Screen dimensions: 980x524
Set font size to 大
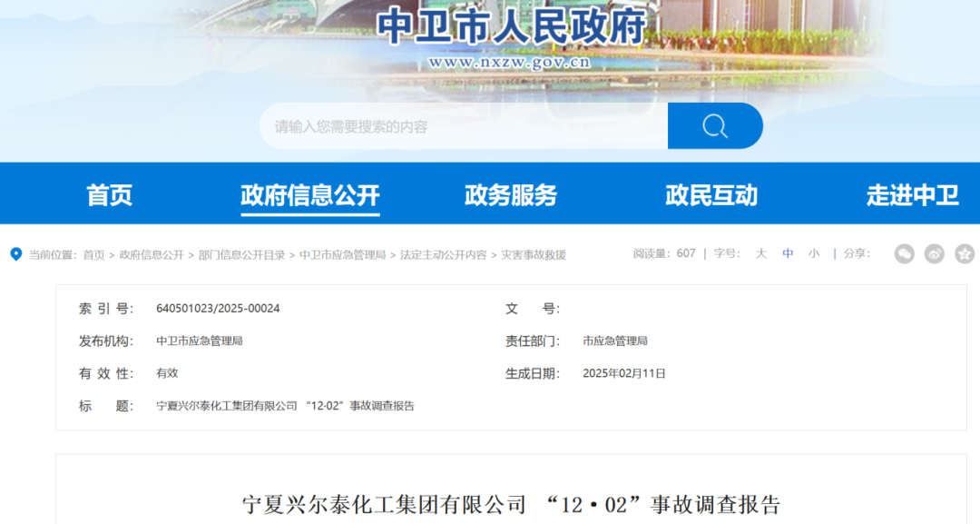point(760,253)
